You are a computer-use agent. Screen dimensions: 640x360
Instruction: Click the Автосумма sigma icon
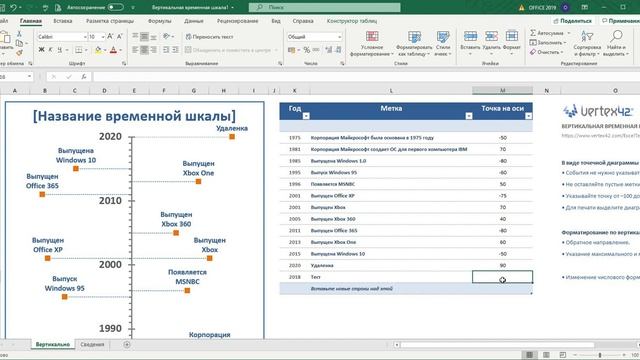click(x=533, y=33)
